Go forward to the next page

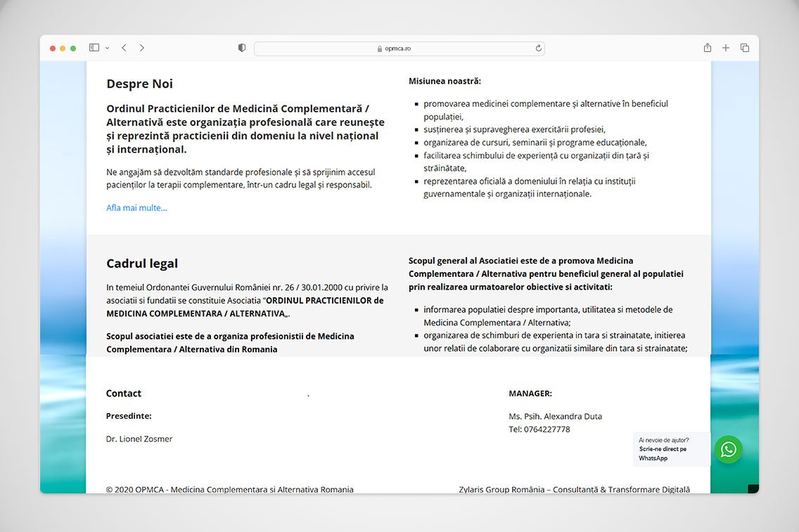(x=142, y=48)
